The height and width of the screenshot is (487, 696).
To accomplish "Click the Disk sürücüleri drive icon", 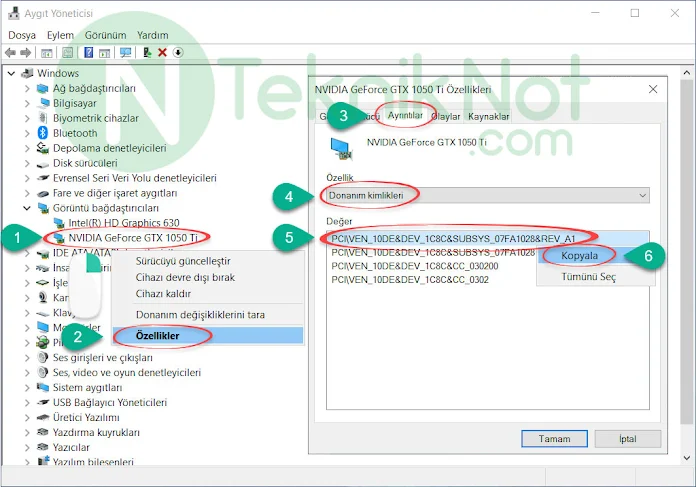I will pyautogui.click(x=43, y=164).
